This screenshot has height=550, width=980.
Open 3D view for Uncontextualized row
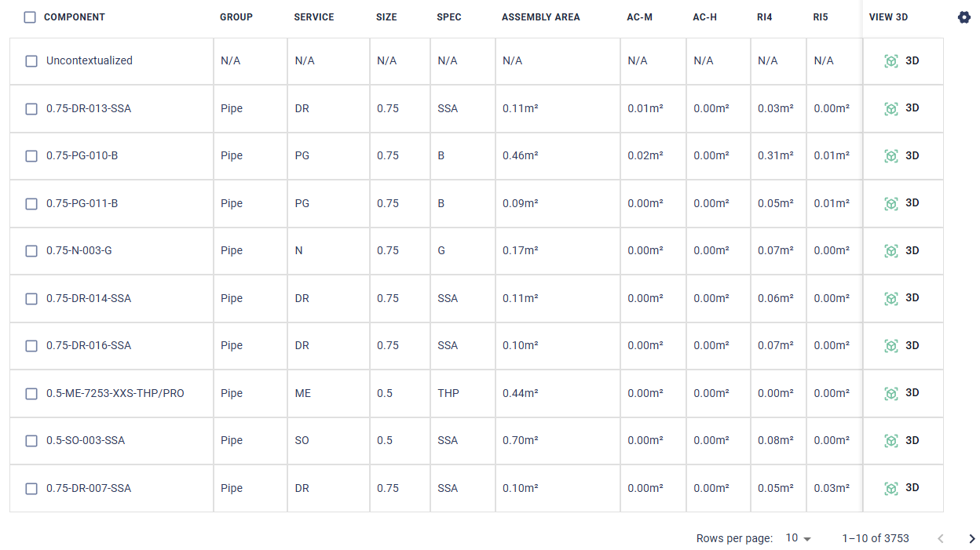pos(901,60)
